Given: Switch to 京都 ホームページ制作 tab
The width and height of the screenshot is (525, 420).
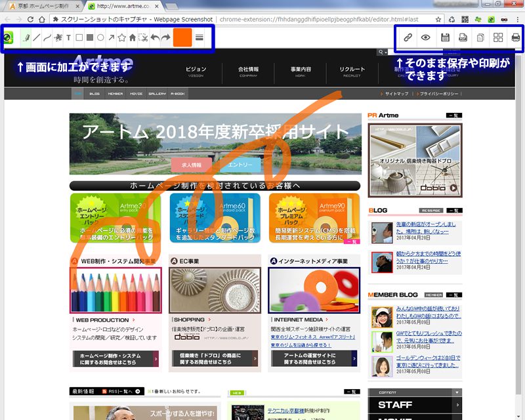Looking at the screenshot, I should [x=43, y=6].
